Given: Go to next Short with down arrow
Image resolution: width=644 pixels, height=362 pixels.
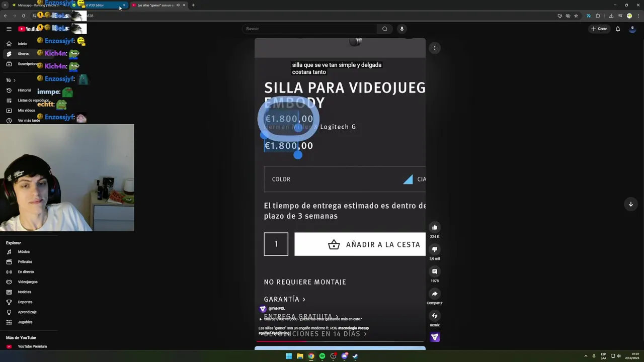Looking at the screenshot, I should tap(630, 204).
